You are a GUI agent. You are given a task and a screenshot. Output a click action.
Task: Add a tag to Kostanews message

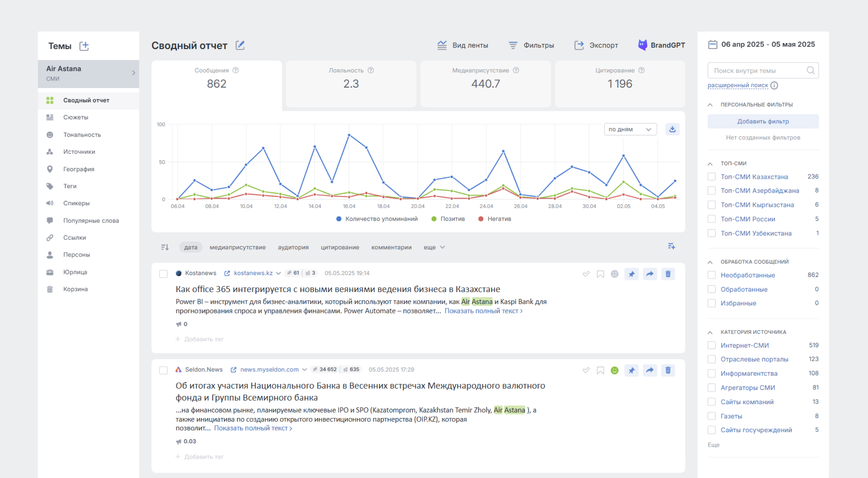pyautogui.click(x=200, y=339)
